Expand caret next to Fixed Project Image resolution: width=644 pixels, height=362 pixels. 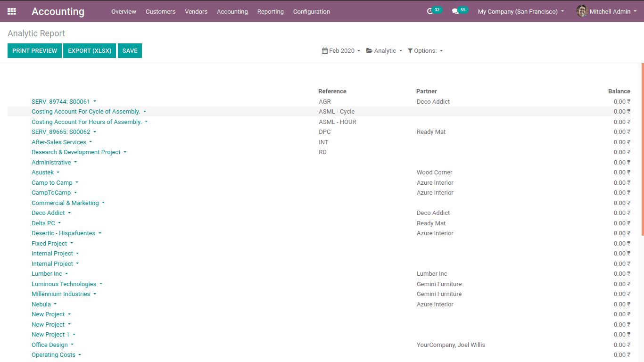72,244
